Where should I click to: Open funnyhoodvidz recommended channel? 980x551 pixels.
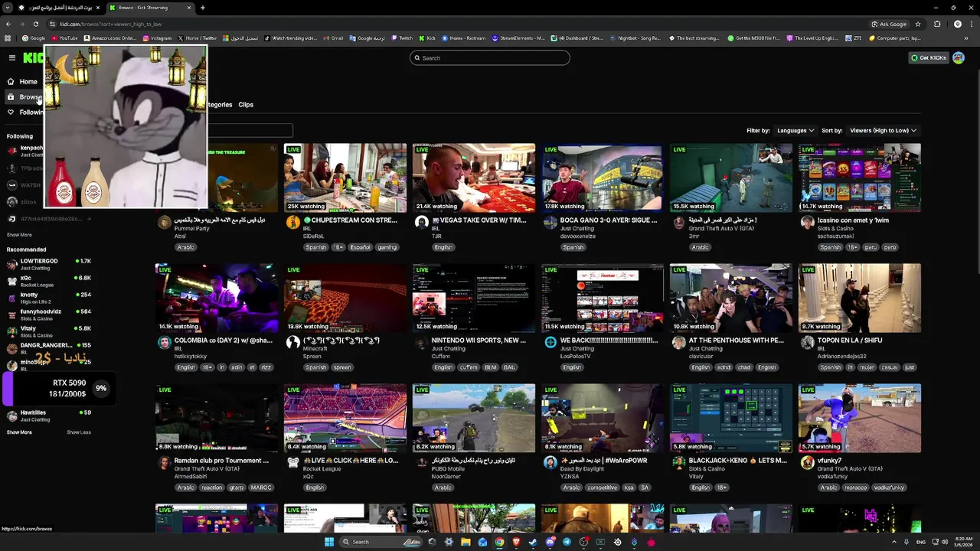(x=49, y=315)
